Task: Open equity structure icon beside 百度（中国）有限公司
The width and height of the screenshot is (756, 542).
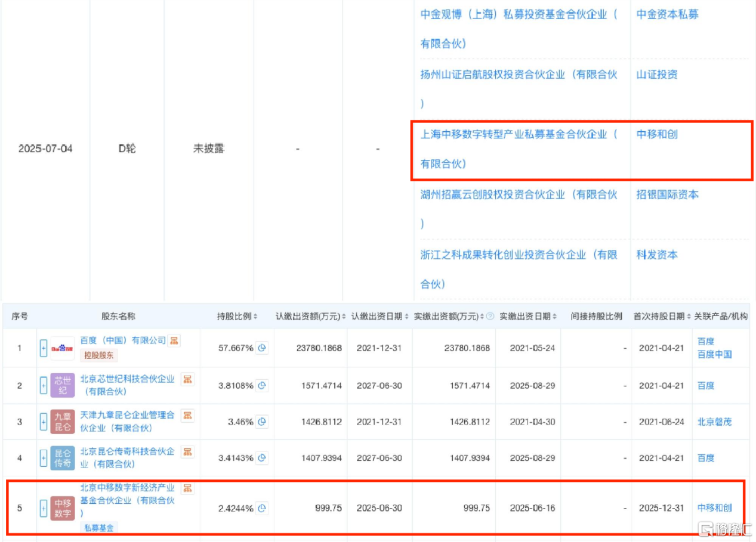Action: point(174,340)
